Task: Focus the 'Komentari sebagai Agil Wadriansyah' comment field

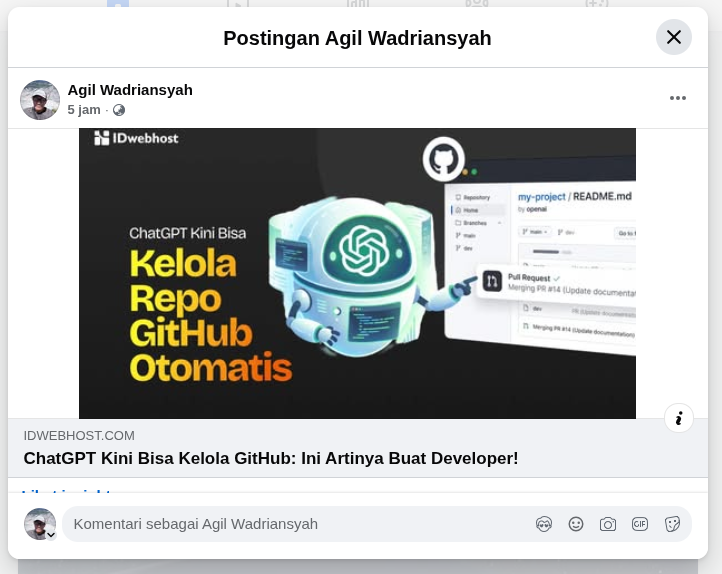Action: (377, 524)
